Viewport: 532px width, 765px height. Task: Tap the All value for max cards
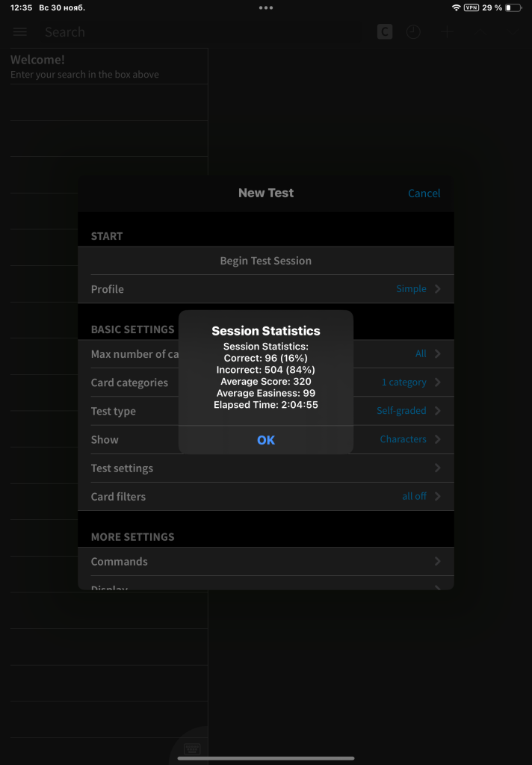click(421, 354)
